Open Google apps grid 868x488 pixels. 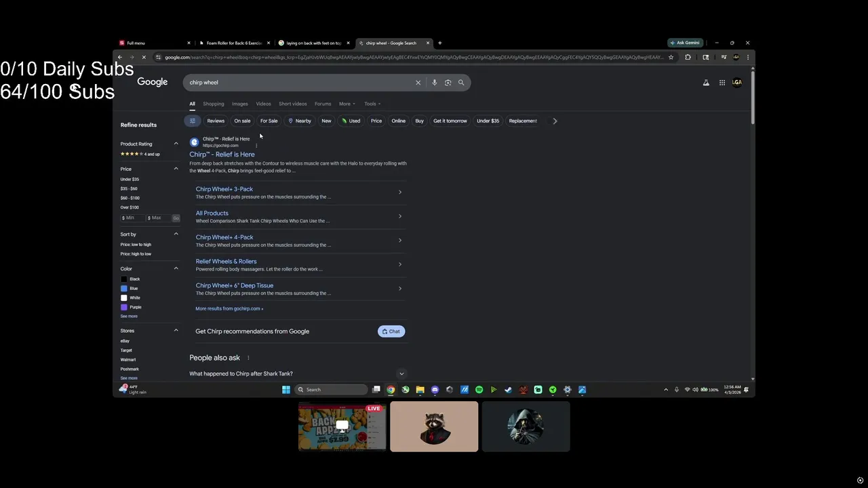722,83
